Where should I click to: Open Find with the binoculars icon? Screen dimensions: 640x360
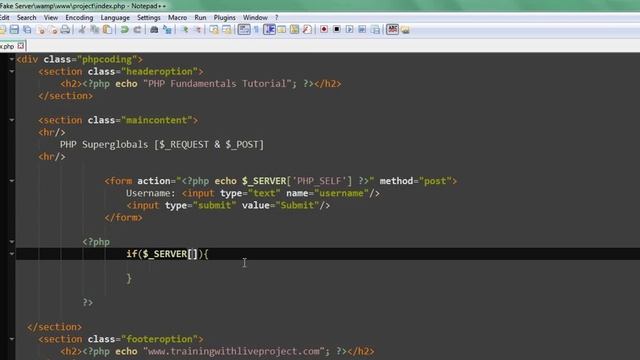[154, 29]
